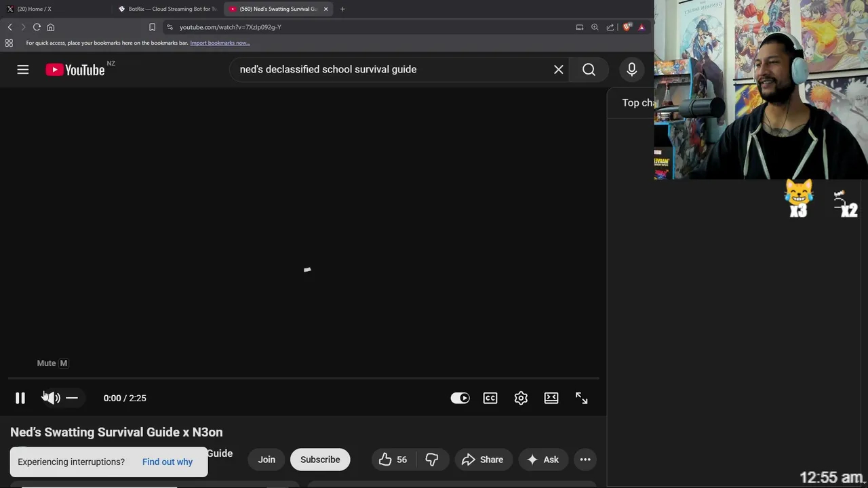Bookmark this page
The image size is (868, 488).
tap(152, 27)
